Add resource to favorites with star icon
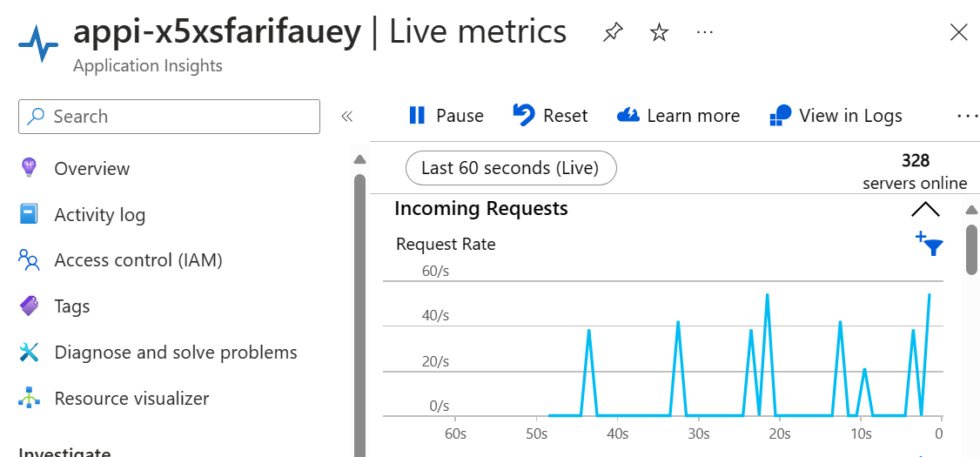This screenshot has height=457, width=980. pos(659,33)
